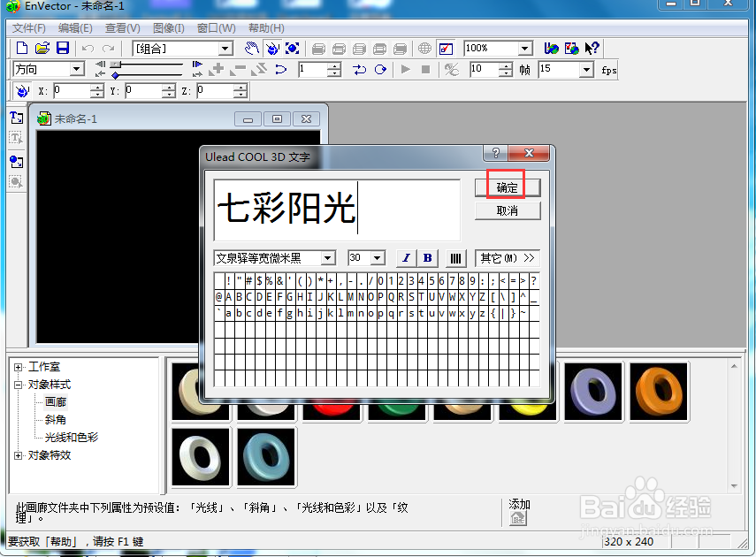Click the text box containing 七彩阳光
Image resolution: width=756 pixels, height=557 pixels.
click(337, 210)
